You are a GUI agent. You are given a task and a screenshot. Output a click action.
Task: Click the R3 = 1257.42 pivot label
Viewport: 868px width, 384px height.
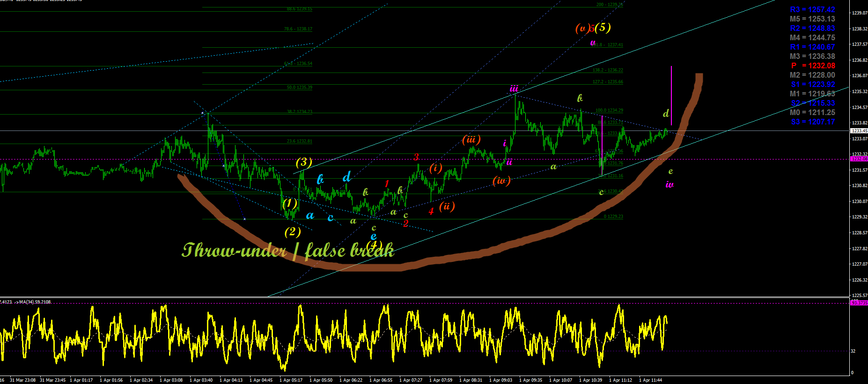coord(812,9)
